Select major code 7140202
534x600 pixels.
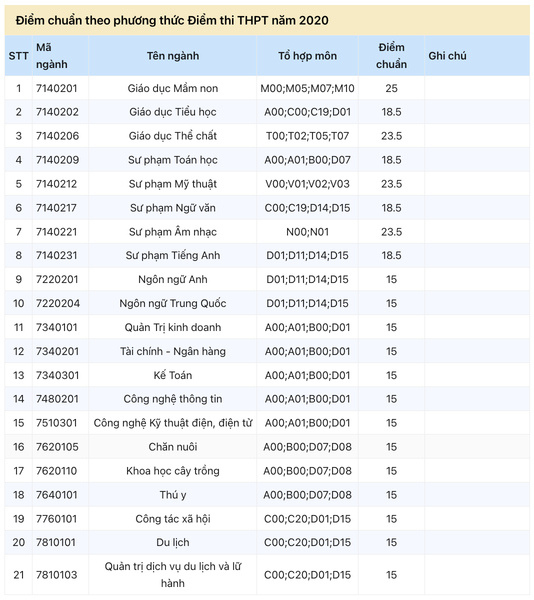[x=57, y=112]
